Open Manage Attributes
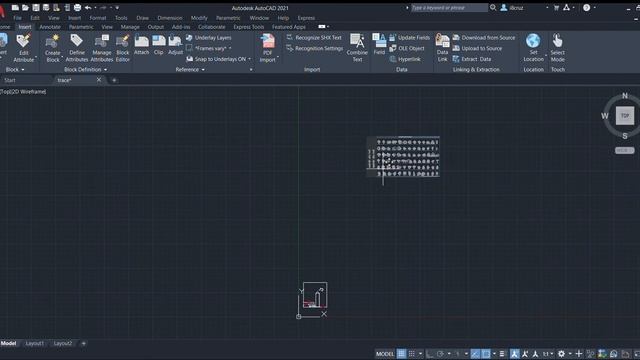 [x=102, y=48]
